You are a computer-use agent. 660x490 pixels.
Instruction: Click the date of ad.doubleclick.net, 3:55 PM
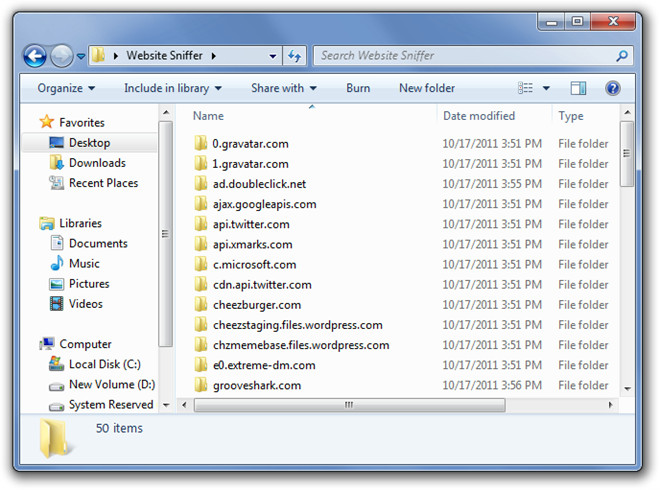tap(492, 184)
